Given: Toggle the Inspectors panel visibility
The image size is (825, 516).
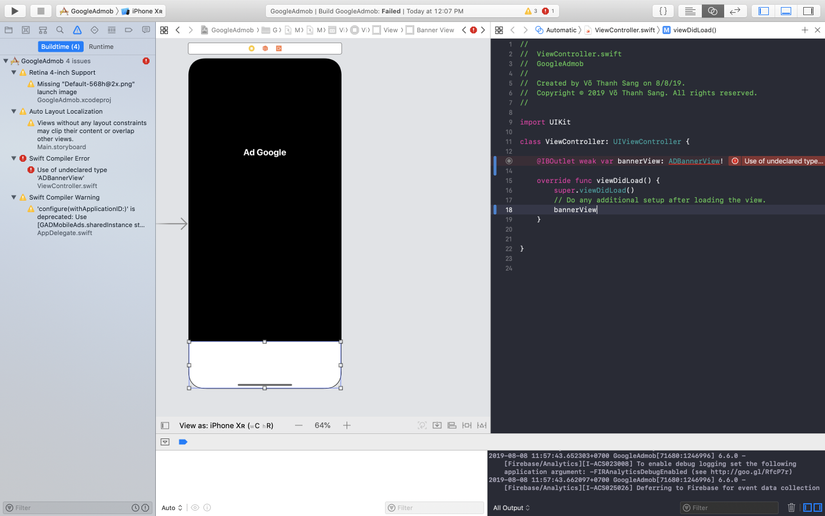Looking at the screenshot, I should 808,11.
